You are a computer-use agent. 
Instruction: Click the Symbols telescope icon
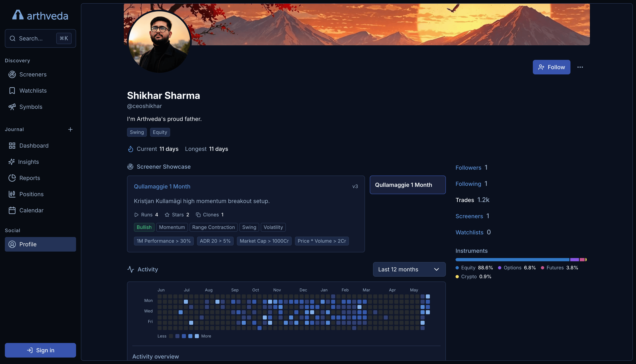(12, 107)
